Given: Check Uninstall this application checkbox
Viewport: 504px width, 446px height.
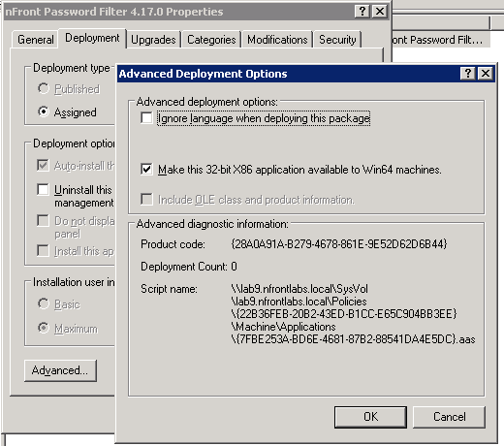Looking at the screenshot, I should (x=43, y=189).
